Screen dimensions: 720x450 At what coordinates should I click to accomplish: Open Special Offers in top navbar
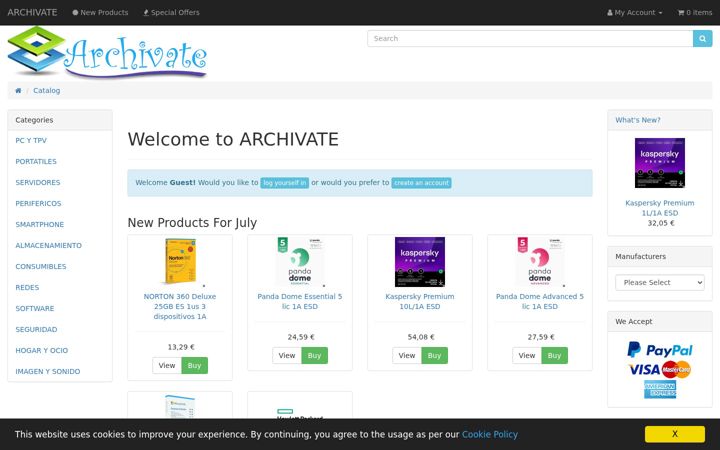171,12
